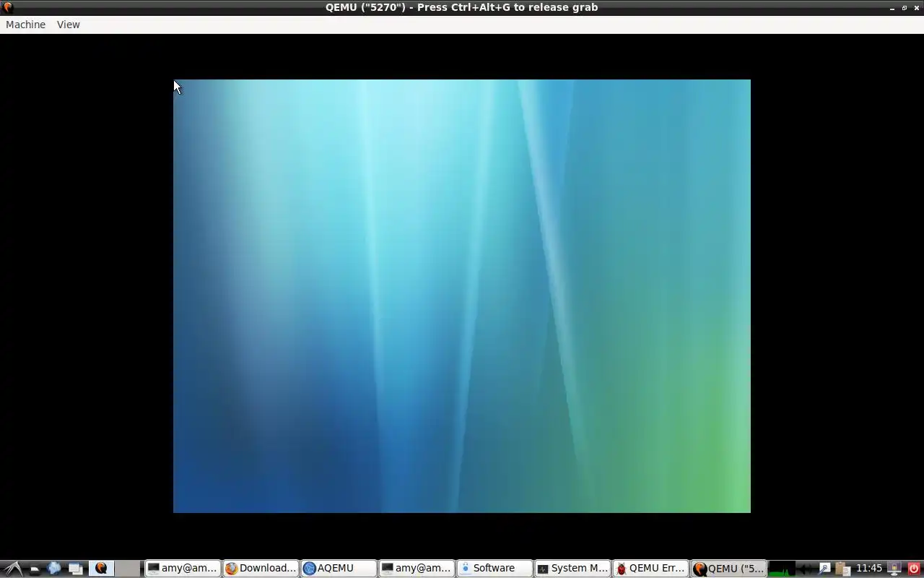Click the magnifier tray icon
This screenshot has height=578, width=924.
pyautogui.click(x=824, y=569)
